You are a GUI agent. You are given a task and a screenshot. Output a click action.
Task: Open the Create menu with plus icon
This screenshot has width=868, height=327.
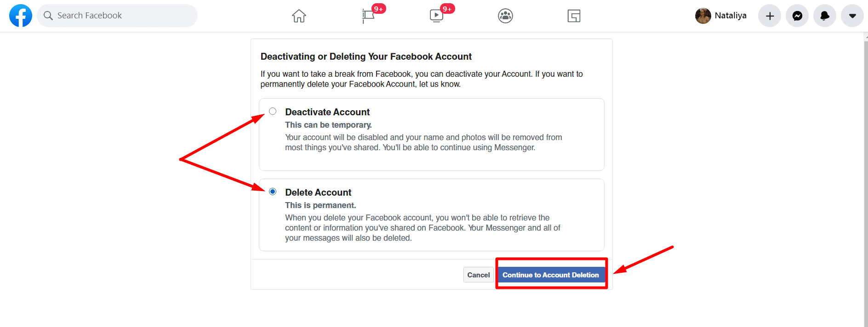pyautogui.click(x=769, y=15)
